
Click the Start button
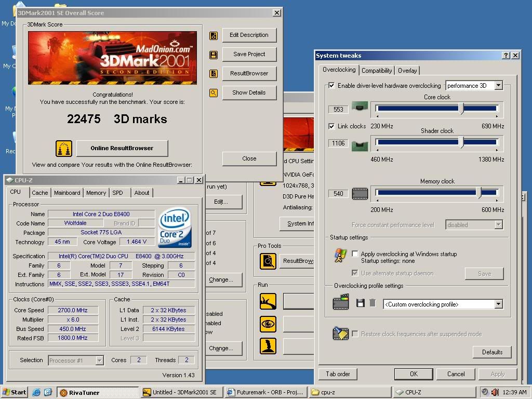[x=14, y=392]
